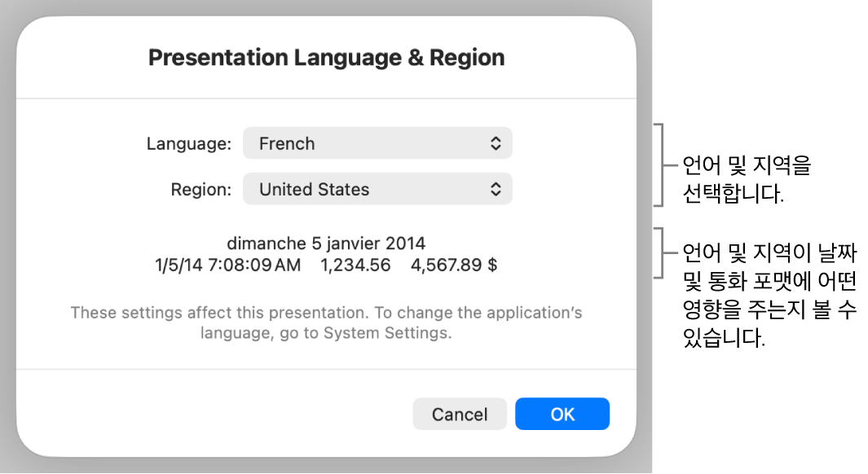Click the sample date "dimanche 5 janvier 2014"
The height and width of the screenshot is (474, 868).
[x=326, y=243]
